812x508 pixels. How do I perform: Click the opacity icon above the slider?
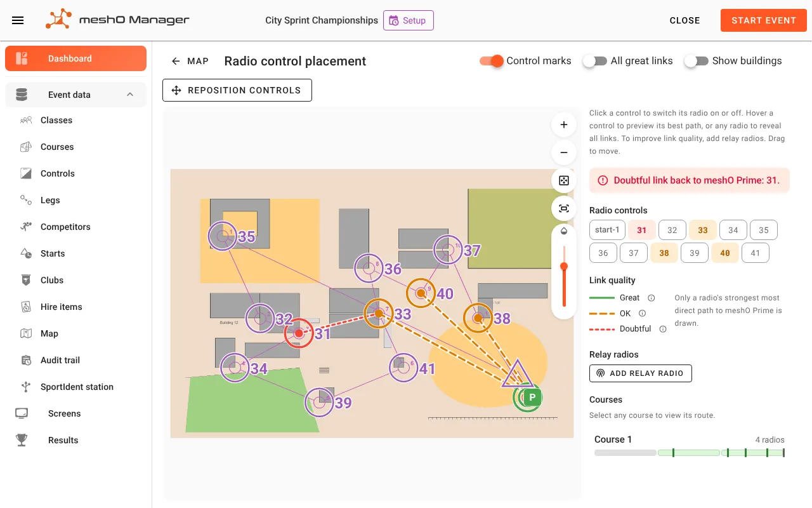tap(564, 232)
